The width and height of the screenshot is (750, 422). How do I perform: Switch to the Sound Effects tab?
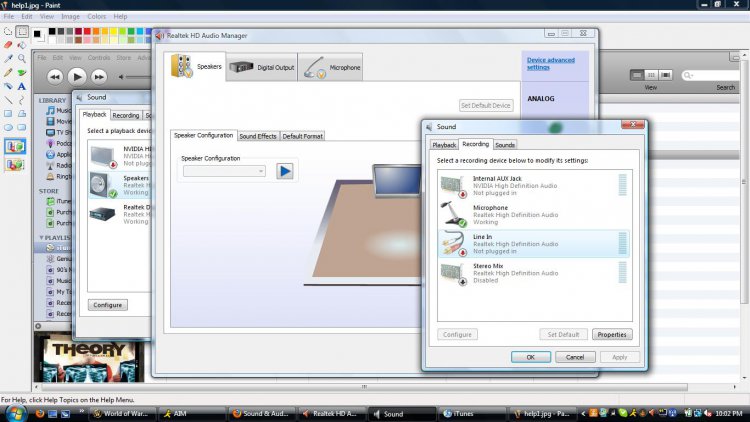coord(258,136)
